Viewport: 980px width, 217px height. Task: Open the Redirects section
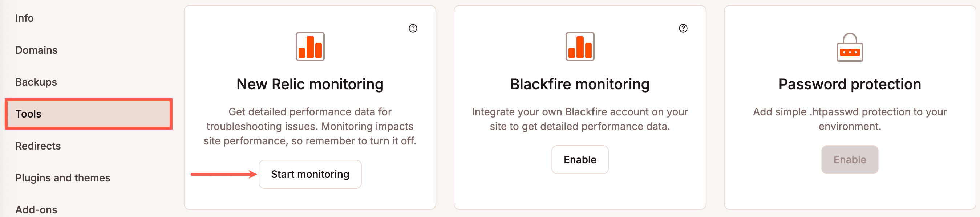click(38, 146)
